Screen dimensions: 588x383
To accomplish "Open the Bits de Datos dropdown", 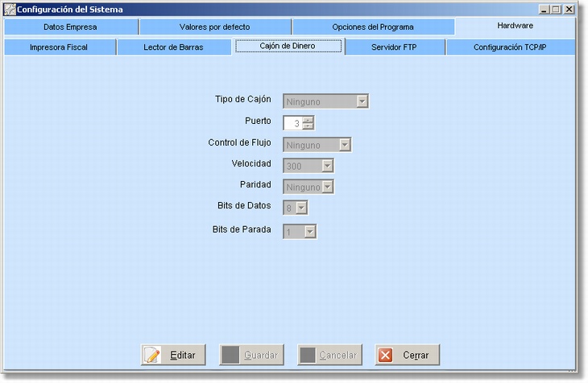I will click(301, 208).
